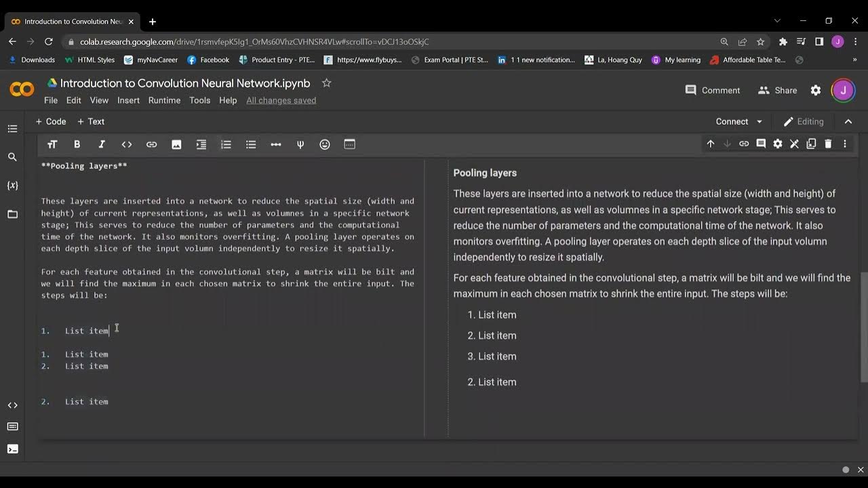Image resolution: width=868 pixels, height=488 pixels.
Task: Insert an emoji
Action: coord(325,144)
